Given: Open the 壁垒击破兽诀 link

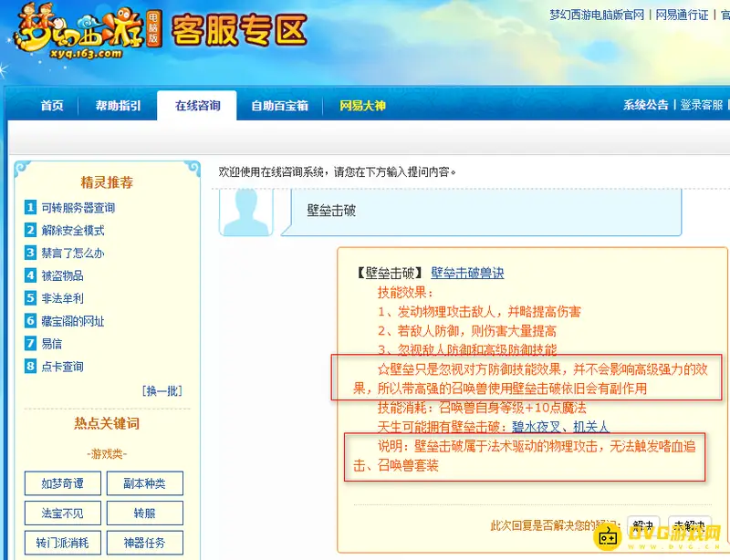Looking at the screenshot, I should pyautogui.click(x=467, y=273).
